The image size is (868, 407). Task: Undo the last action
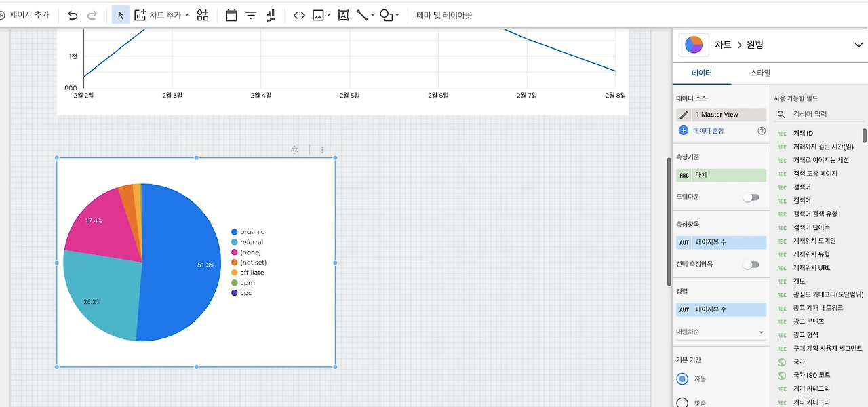click(x=73, y=15)
